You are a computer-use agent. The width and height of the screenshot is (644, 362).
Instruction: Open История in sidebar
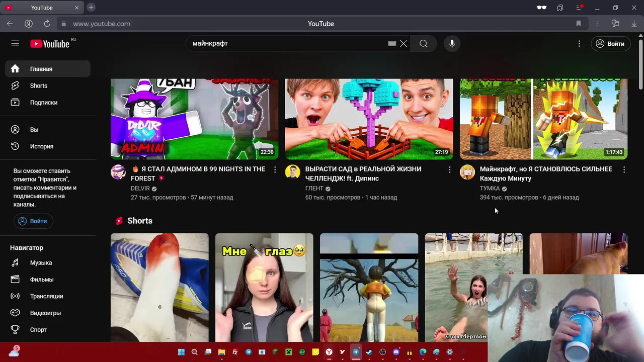tap(48, 146)
